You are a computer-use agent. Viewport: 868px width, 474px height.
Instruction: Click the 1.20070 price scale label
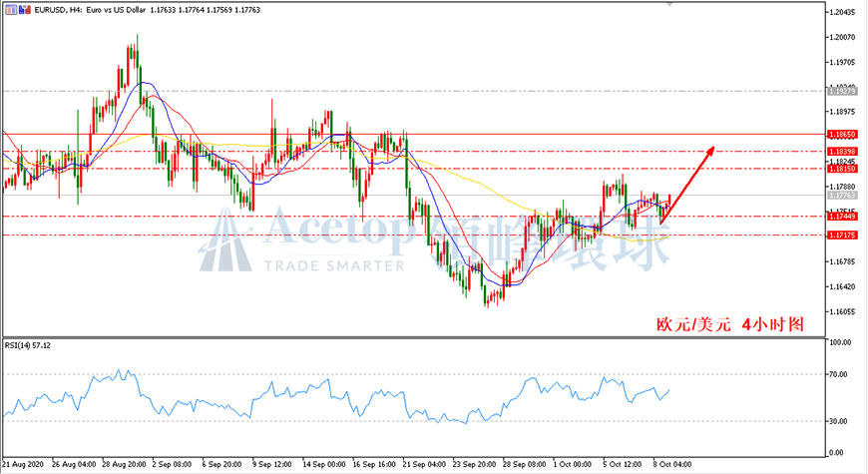click(x=842, y=38)
